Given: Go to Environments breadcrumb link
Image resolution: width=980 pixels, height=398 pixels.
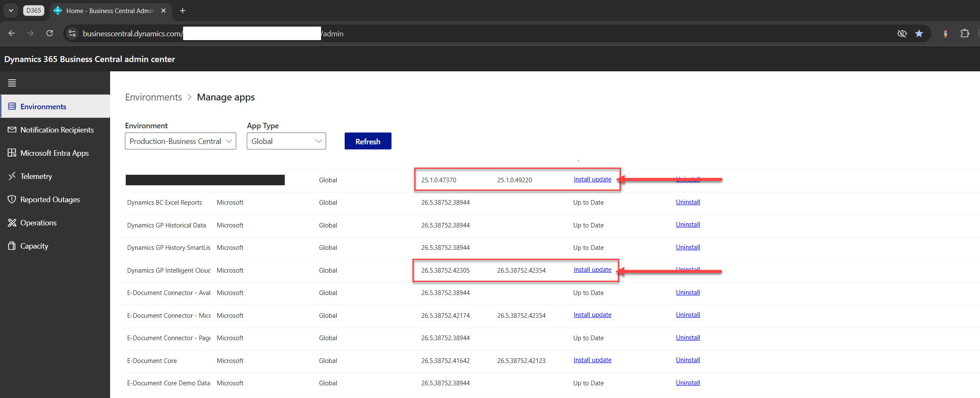Looking at the screenshot, I should [154, 97].
